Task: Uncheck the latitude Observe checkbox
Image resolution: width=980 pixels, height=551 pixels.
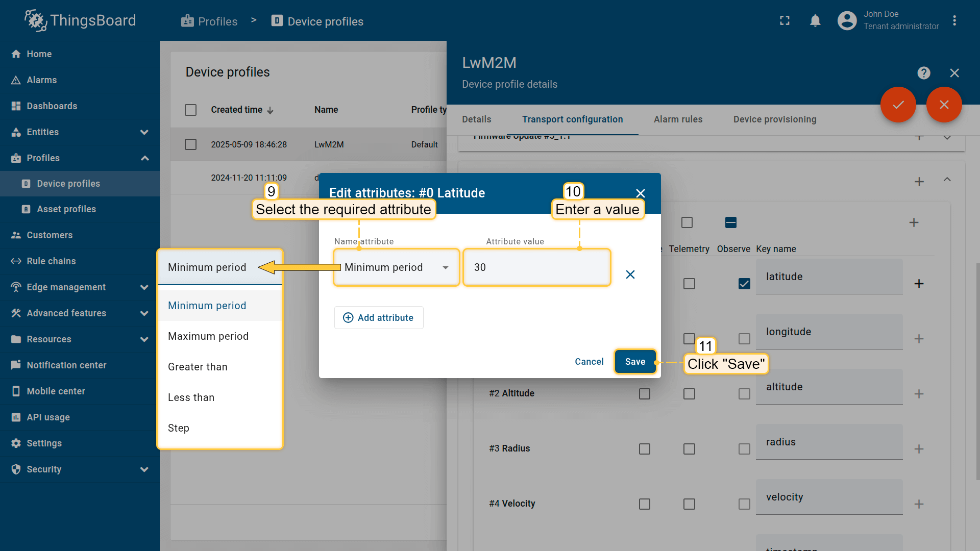Action: click(744, 284)
